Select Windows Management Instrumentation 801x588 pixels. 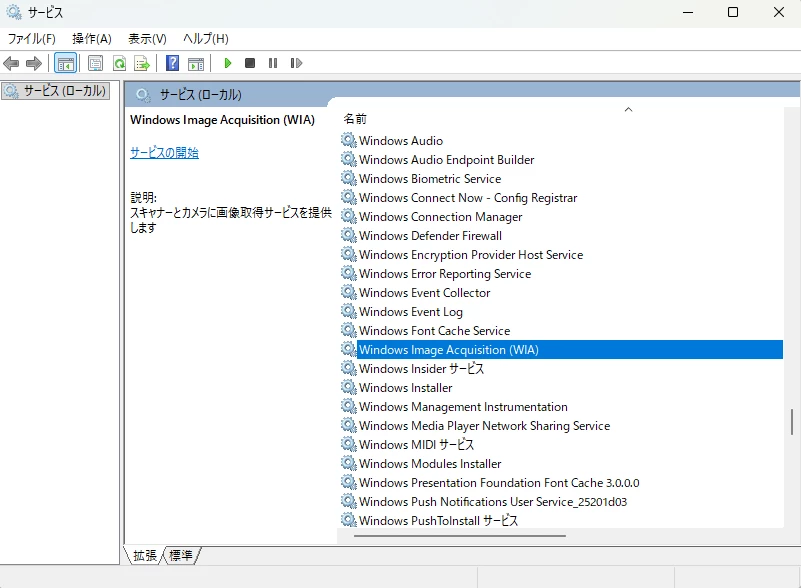[463, 407]
